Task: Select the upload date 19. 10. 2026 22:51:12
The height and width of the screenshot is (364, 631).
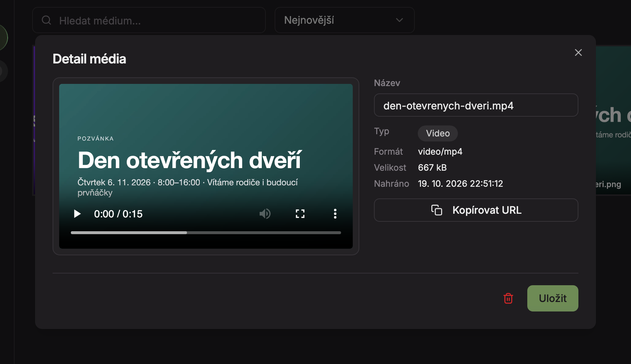Action: 460,183
